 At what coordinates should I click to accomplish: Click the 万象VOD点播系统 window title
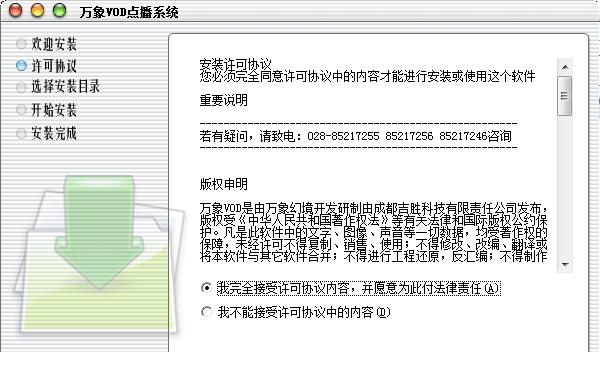(129, 12)
